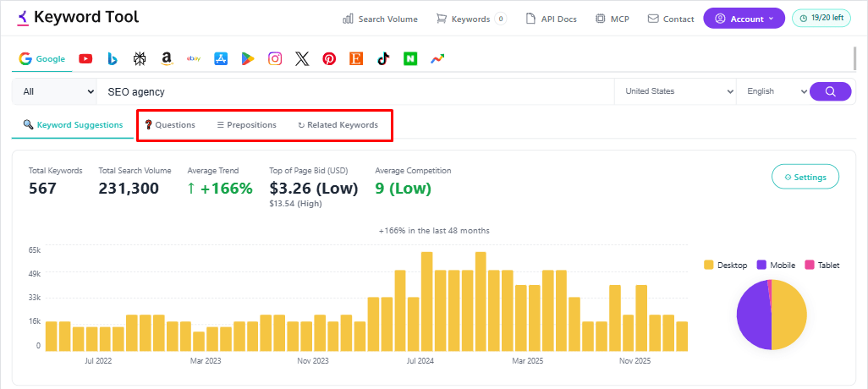
Task: Click the 19/20 left credits badge
Action: point(821,18)
